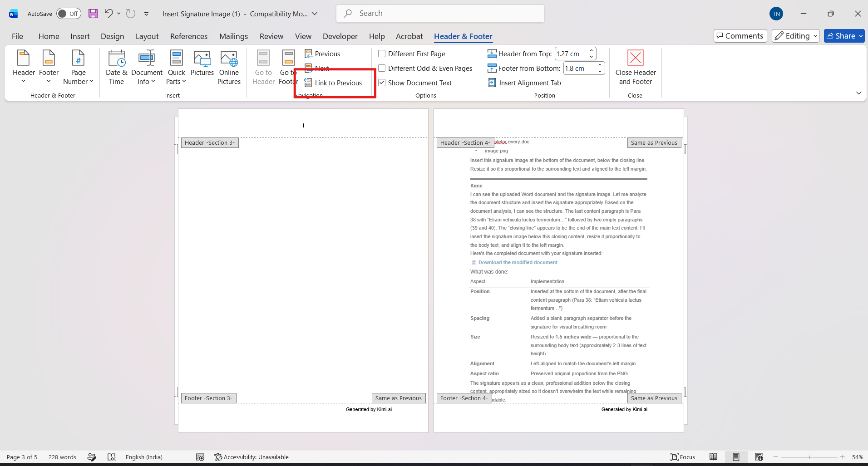Collapse the ribbon display options chevron
This screenshot has width=868, height=466.
(x=858, y=93)
